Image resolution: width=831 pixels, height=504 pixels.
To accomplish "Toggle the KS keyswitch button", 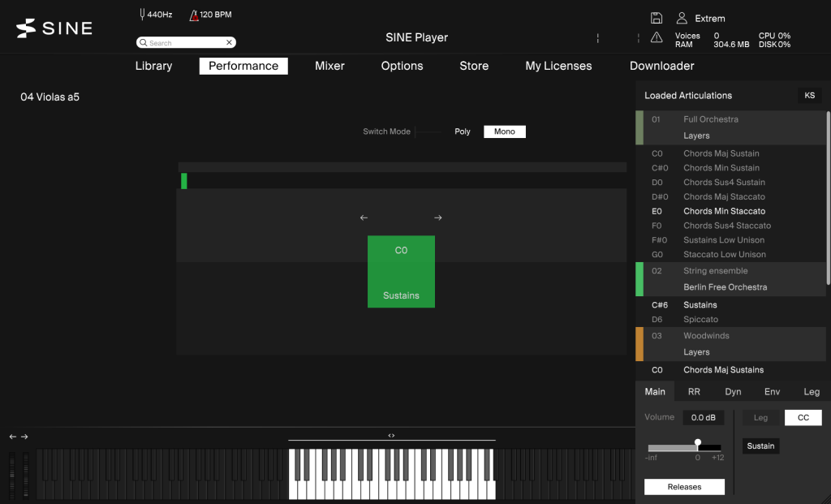I will [809, 96].
